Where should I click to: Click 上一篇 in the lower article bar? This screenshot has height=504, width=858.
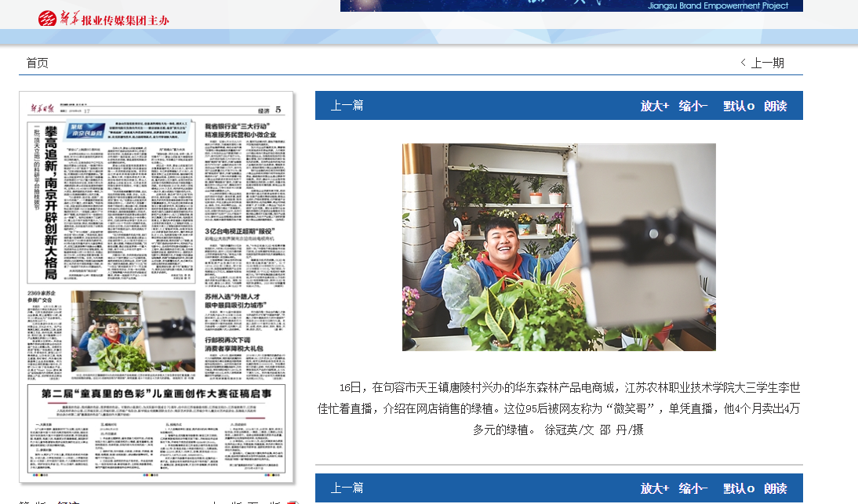[347, 488]
